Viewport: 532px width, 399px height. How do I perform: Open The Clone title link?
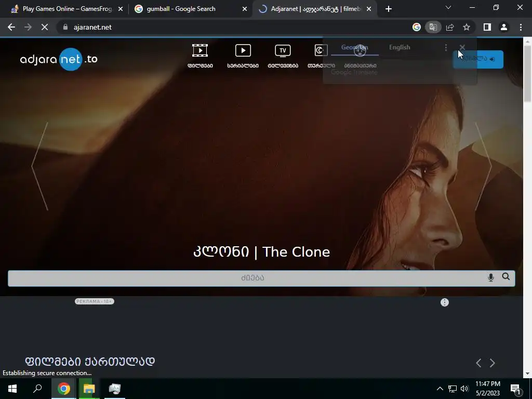(x=262, y=252)
